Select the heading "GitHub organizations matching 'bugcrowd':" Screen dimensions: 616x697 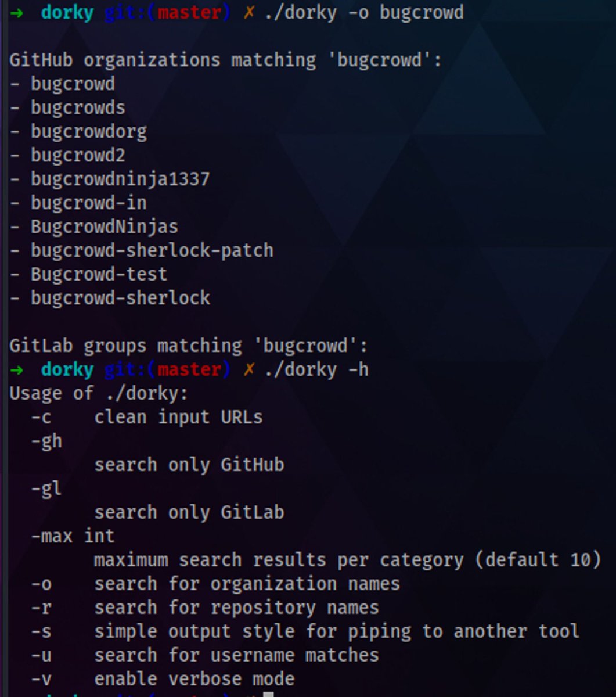tap(225, 60)
